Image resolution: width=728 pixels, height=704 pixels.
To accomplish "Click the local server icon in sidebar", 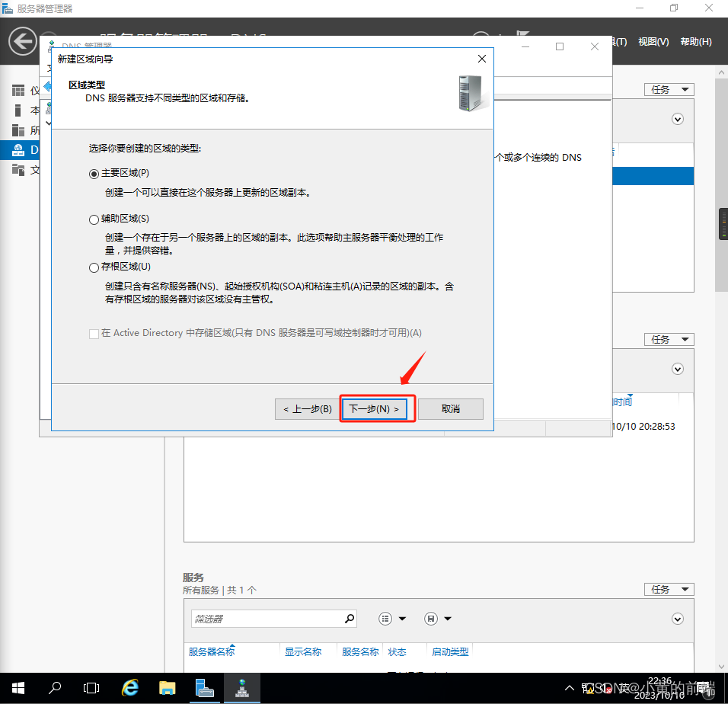I will click(x=18, y=110).
